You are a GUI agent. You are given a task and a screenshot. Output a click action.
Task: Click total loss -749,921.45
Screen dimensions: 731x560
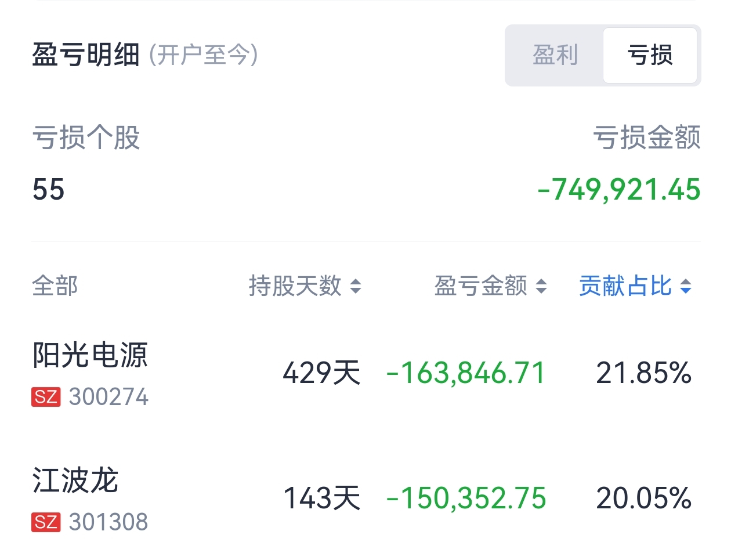coord(619,190)
